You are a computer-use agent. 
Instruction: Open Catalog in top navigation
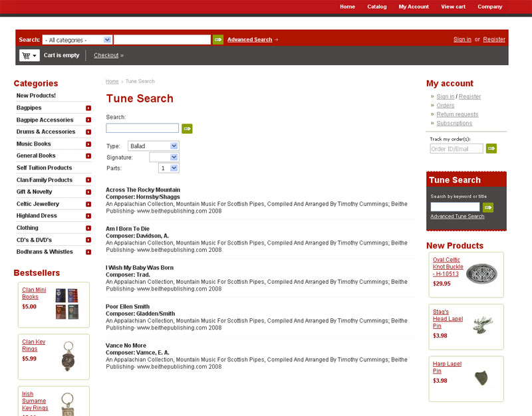(376, 7)
